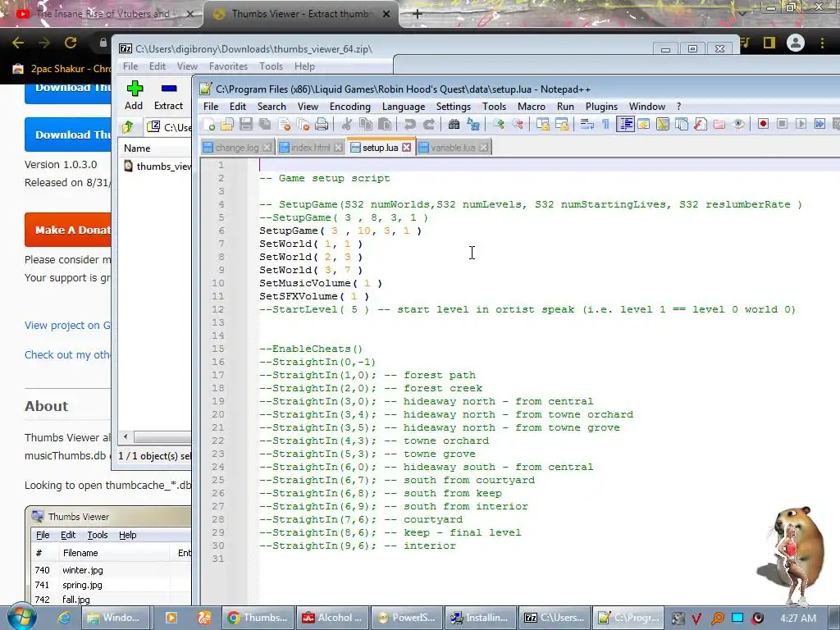Toggle the Monitoring eye icon
The image size is (840, 630).
(738, 125)
